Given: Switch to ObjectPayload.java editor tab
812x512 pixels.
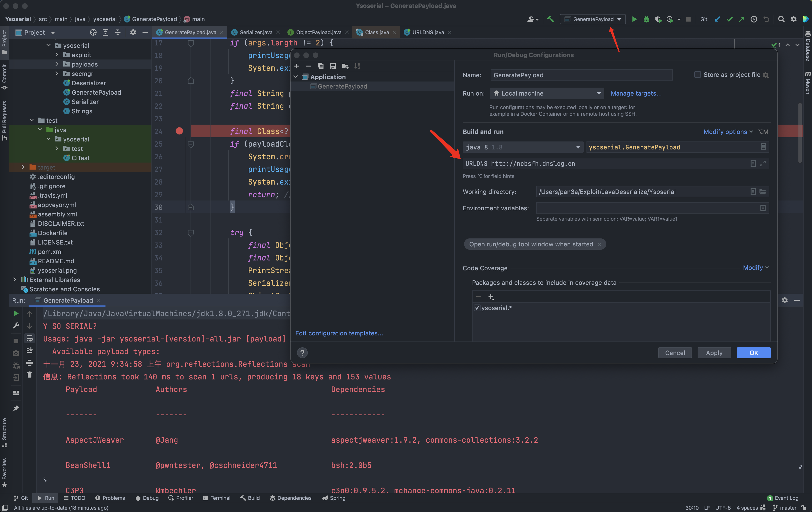Looking at the screenshot, I should point(318,32).
